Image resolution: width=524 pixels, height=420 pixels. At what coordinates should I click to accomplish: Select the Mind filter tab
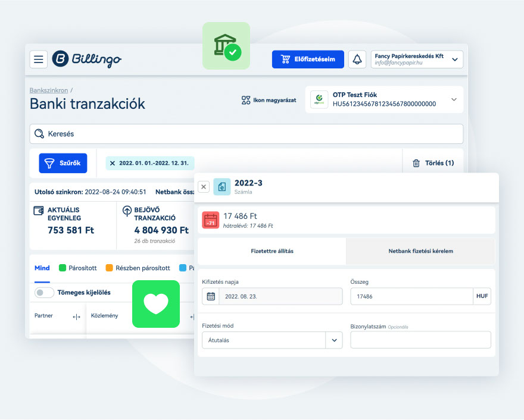point(42,268)
